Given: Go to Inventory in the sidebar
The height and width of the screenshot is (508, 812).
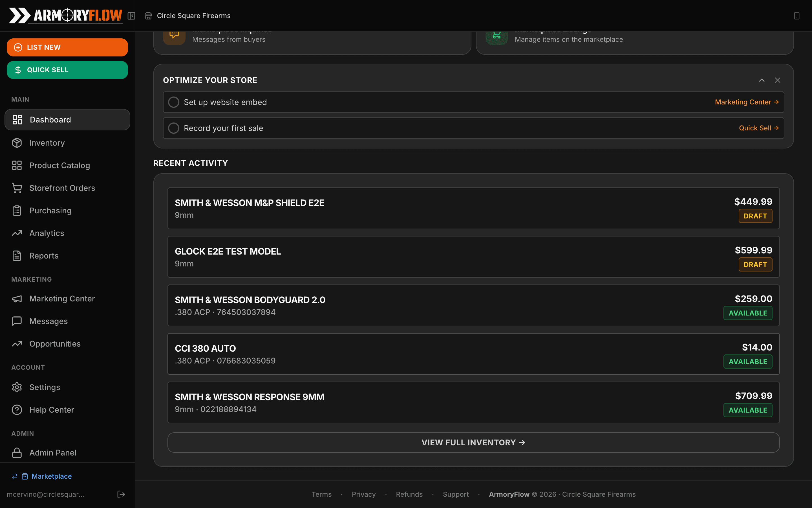Looking at the screenshot, I should pos(67,143).
